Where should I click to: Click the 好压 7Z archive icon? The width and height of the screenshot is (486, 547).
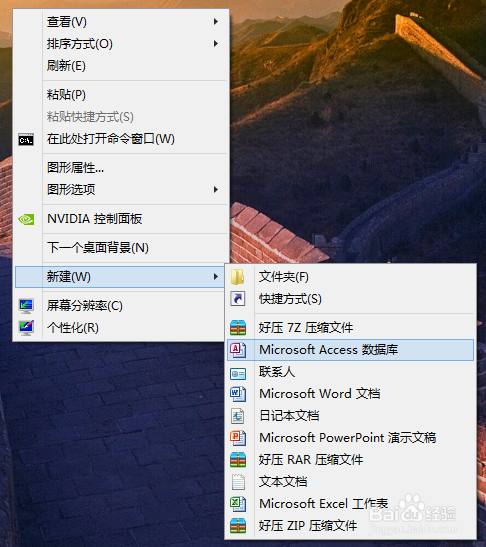(x=238, y=328)
